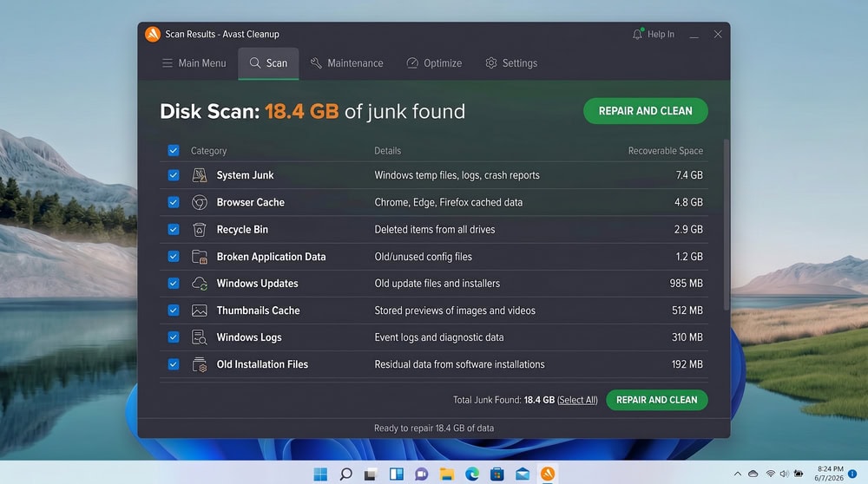Open the Main Menu
Screen dimensions: 868x484
point(194,63)
